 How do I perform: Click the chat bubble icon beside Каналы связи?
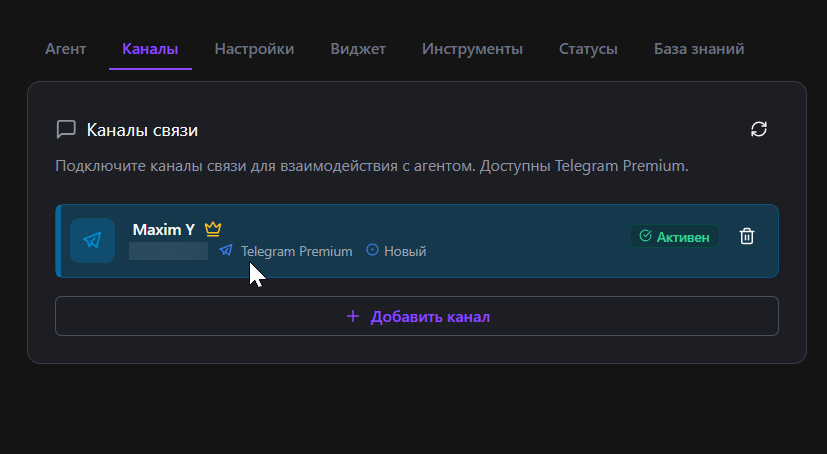[x=67, y=129]
